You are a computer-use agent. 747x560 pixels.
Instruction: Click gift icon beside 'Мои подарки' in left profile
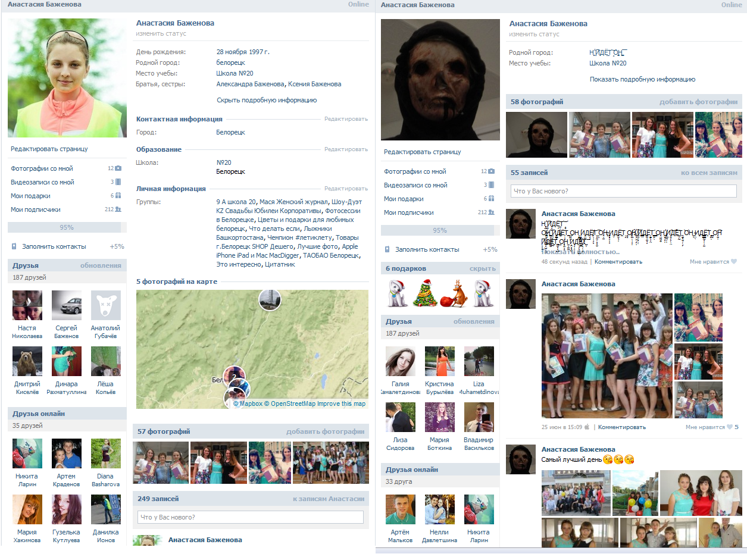coord(118,196)
